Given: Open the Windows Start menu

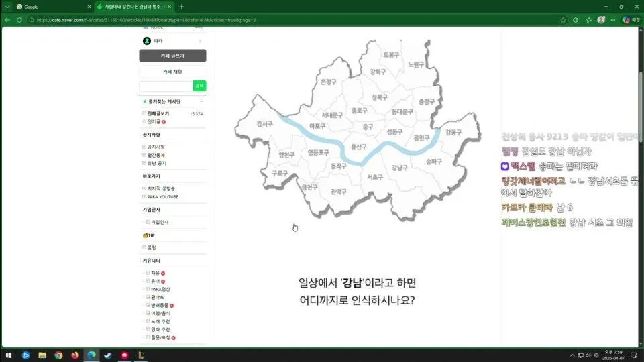Looking at the screenshot, I should tap(8, 355).
